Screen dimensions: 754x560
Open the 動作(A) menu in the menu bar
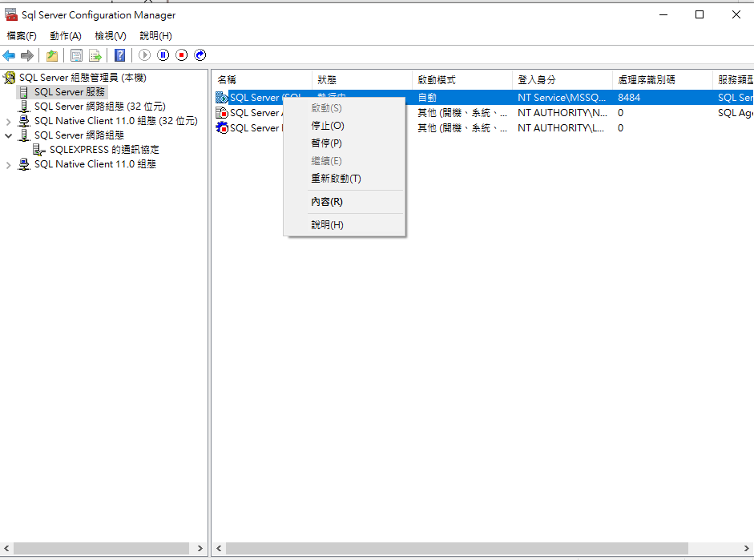pos(65,36)
